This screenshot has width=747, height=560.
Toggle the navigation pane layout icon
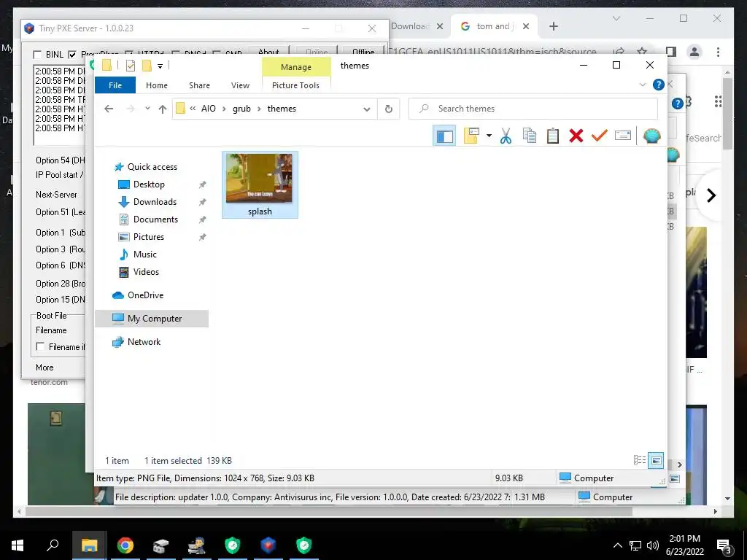point(444,136)
